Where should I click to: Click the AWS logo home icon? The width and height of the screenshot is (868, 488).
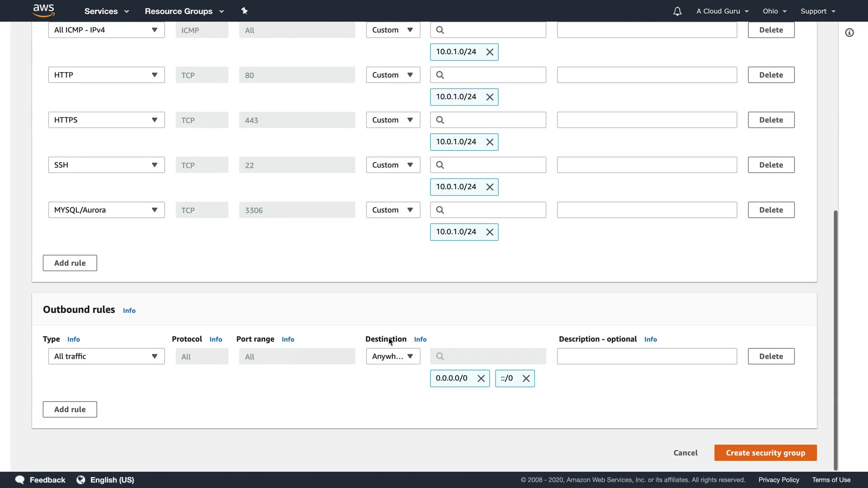(x=43, y=10)
